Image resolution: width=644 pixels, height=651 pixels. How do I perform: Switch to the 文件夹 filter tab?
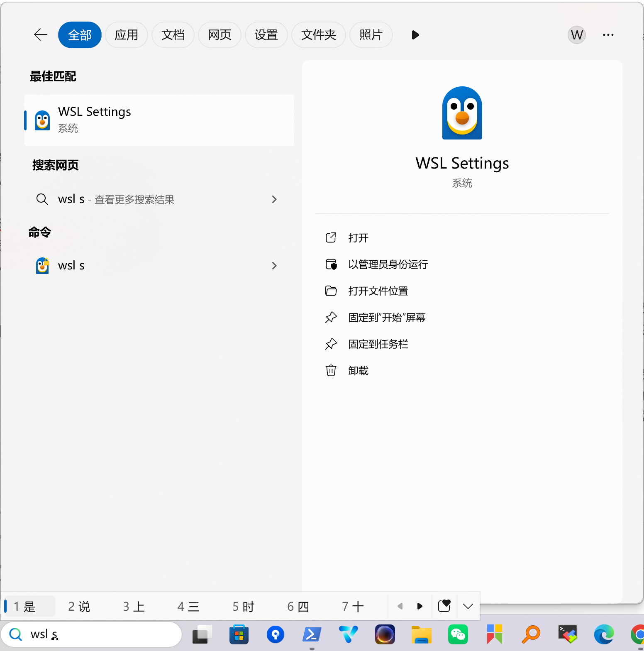tap(319, 35)
